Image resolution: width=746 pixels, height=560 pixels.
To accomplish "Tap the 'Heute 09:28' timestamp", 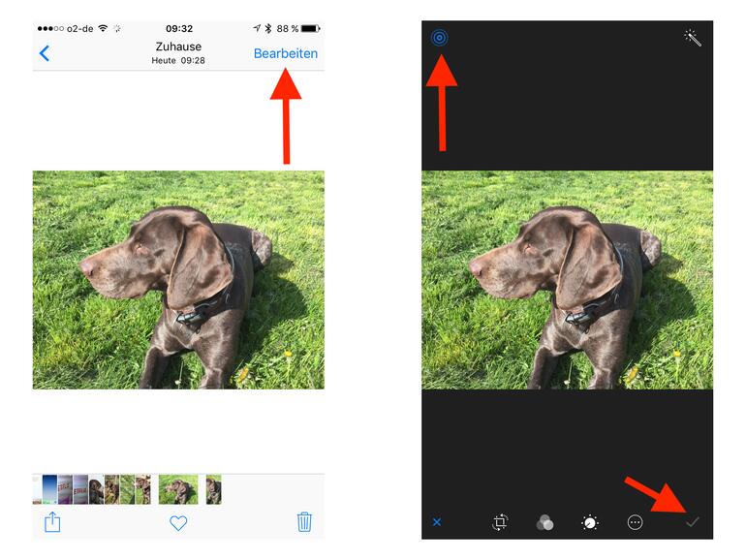I will click(178, 60).
